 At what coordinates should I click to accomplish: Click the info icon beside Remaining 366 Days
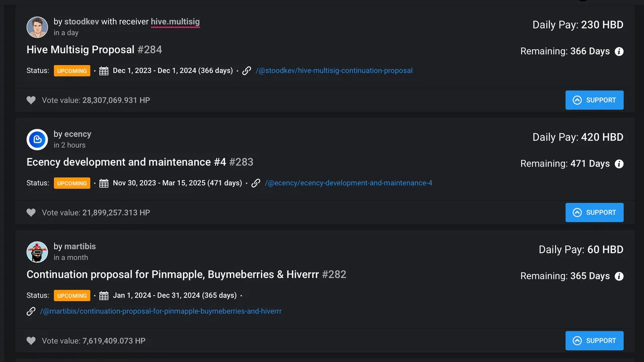619,51
